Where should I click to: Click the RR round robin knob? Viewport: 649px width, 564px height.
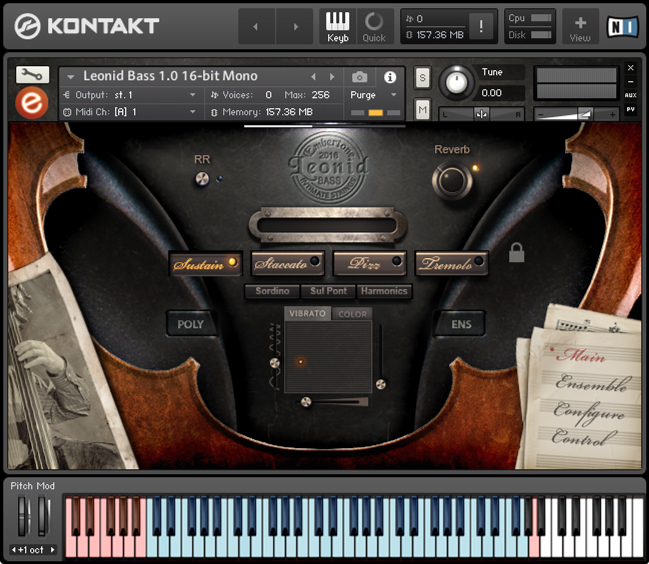(x=202, y=179)
